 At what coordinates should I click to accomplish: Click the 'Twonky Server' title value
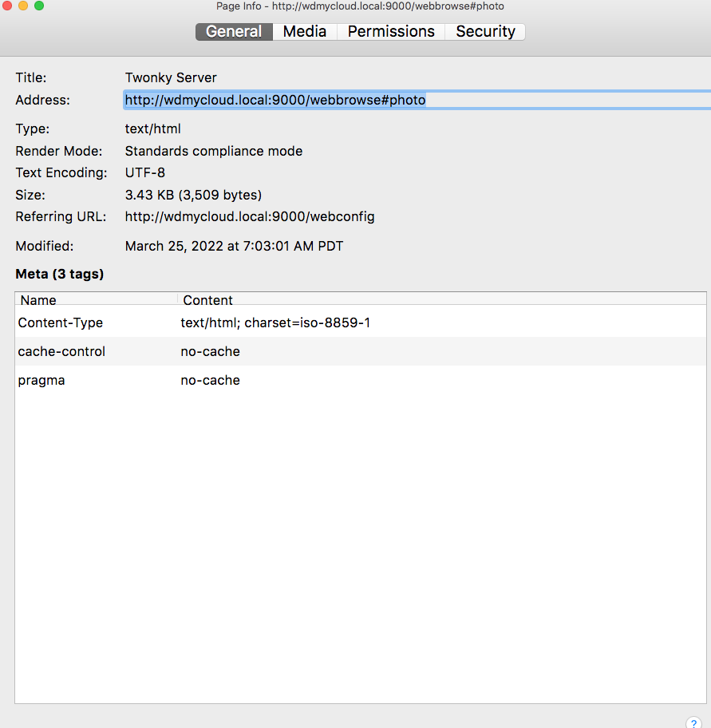(171, 77)
